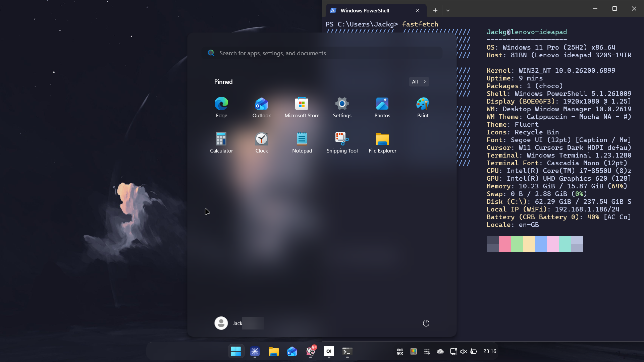Screen dimensions: 644x362
Task: Click the power button in Start
Action: 426,323
